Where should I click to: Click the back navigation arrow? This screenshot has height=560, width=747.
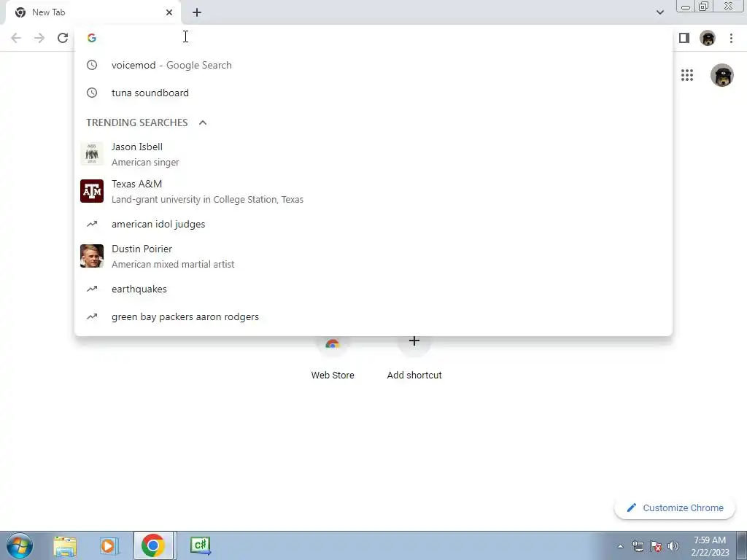16,38
